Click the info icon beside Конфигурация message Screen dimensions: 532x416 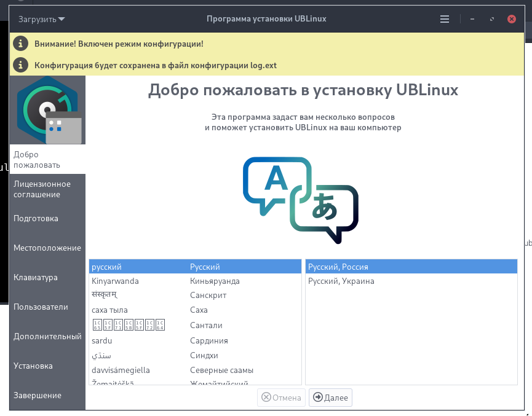tap(20, 65)
